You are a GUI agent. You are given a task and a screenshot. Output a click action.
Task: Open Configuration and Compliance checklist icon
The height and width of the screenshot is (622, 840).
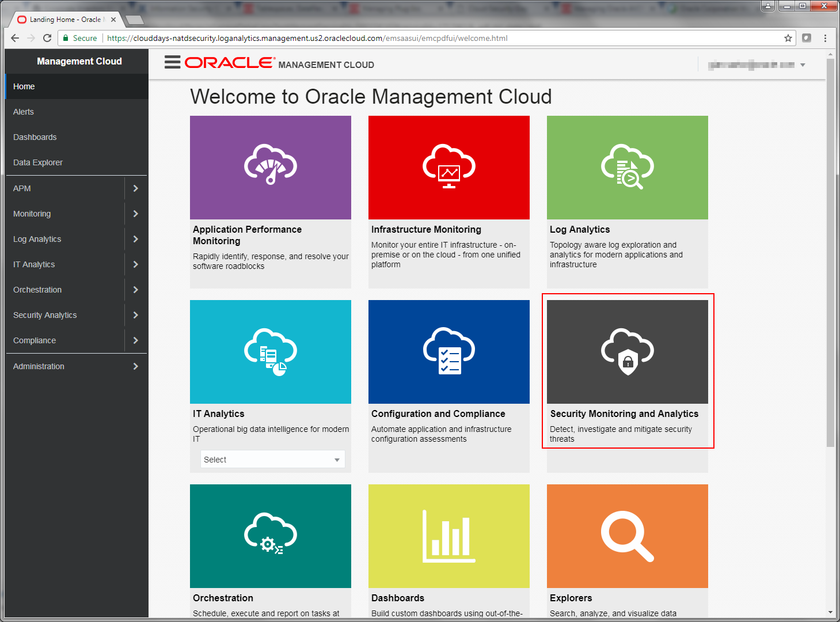(x=449, y=351)
